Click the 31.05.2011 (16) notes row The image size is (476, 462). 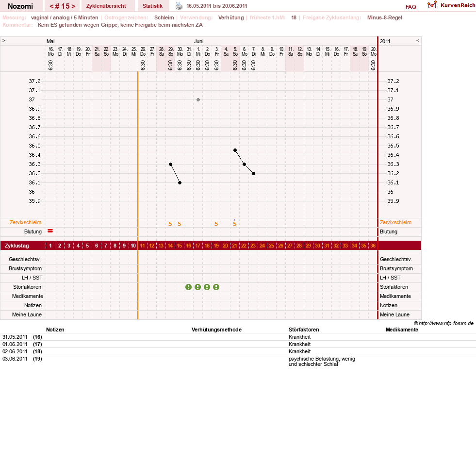point(238,337)
